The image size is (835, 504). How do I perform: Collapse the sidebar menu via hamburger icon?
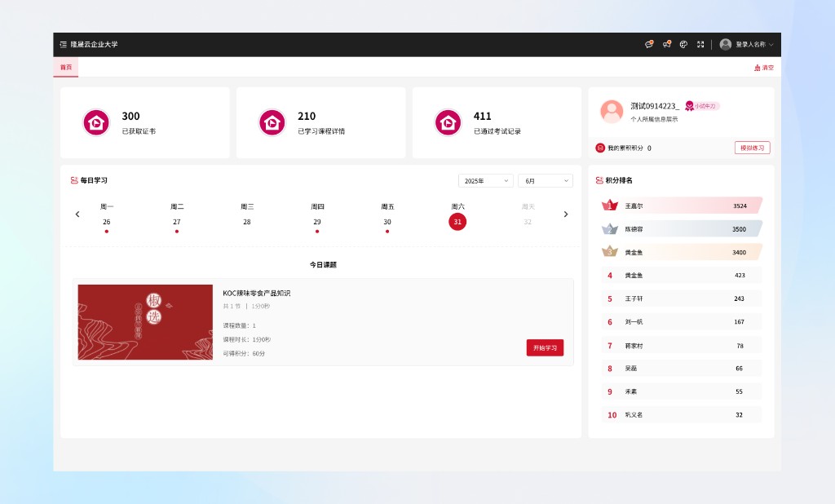pos(64,44)
